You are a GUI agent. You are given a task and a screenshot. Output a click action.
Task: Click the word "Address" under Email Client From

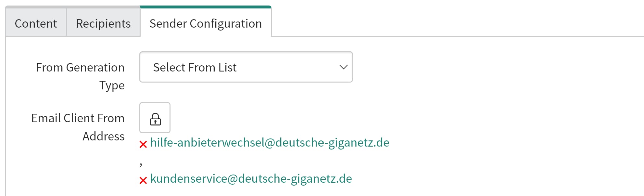coord(104,136)
